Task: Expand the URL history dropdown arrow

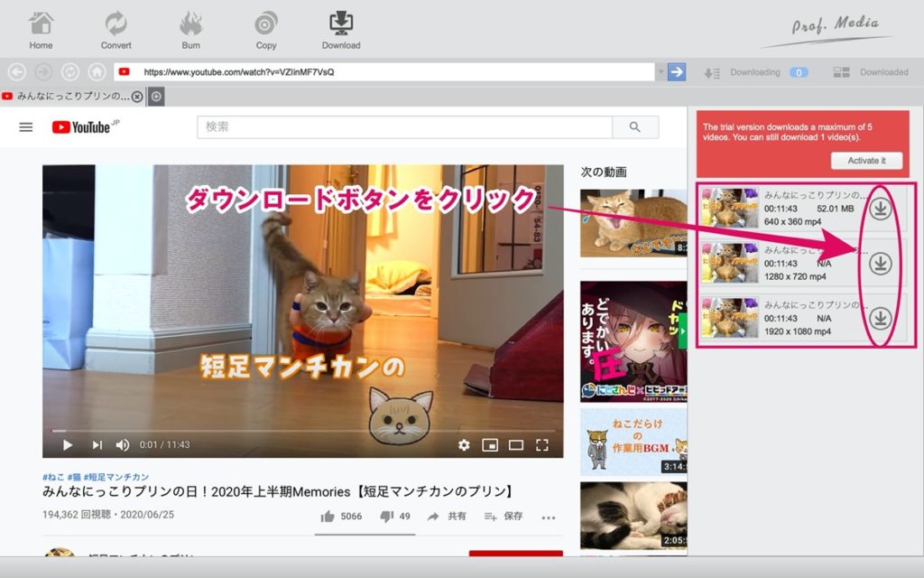Action: (661, 72)
